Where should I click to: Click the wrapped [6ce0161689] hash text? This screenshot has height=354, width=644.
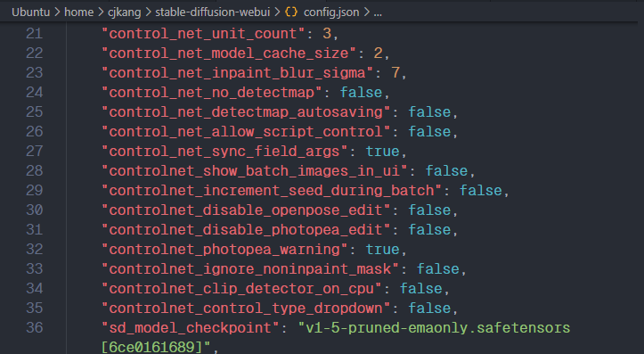click(151, 347)
